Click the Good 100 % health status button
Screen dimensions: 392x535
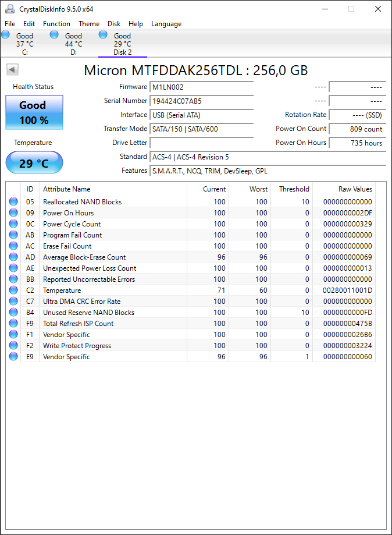point(34,112)
